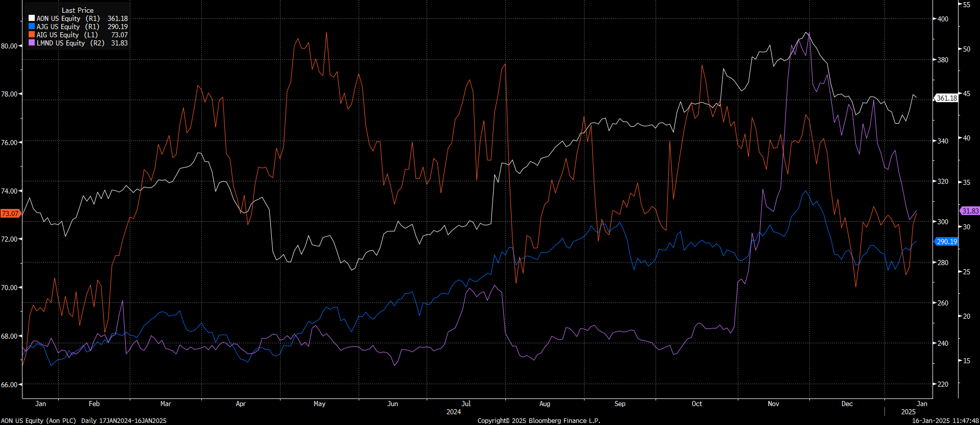Viewport: 980px width, 425px height.
Task: Click the Mar month label on time axis
Action: click(x=166, y=404)
